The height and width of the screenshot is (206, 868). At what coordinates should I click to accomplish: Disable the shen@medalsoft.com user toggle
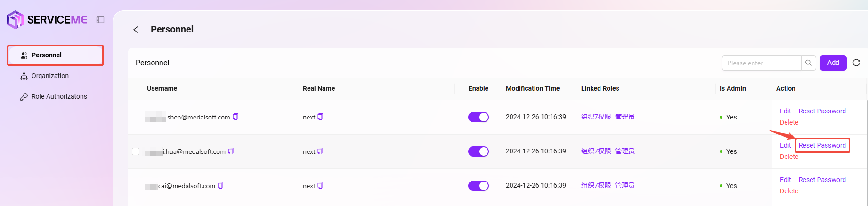[x=479, y=117]
